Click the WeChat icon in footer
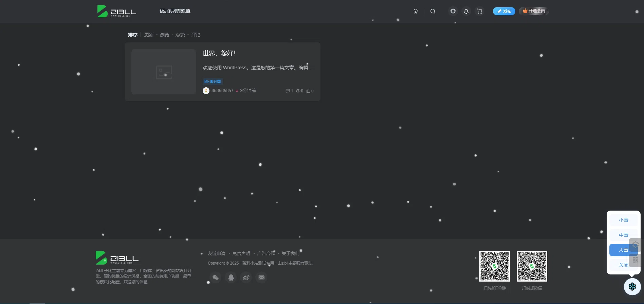Image resolution: width=644 pixels, height=304 pixels. point(215,278)
